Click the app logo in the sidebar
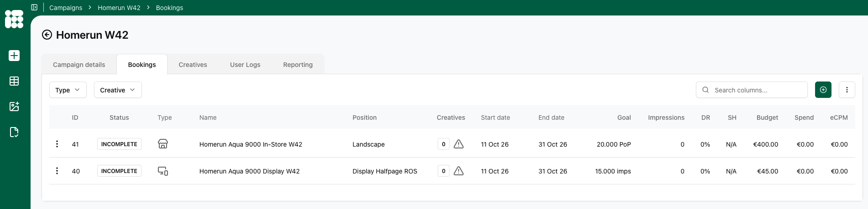The image size is (868, 209). [x=14, y=19]
